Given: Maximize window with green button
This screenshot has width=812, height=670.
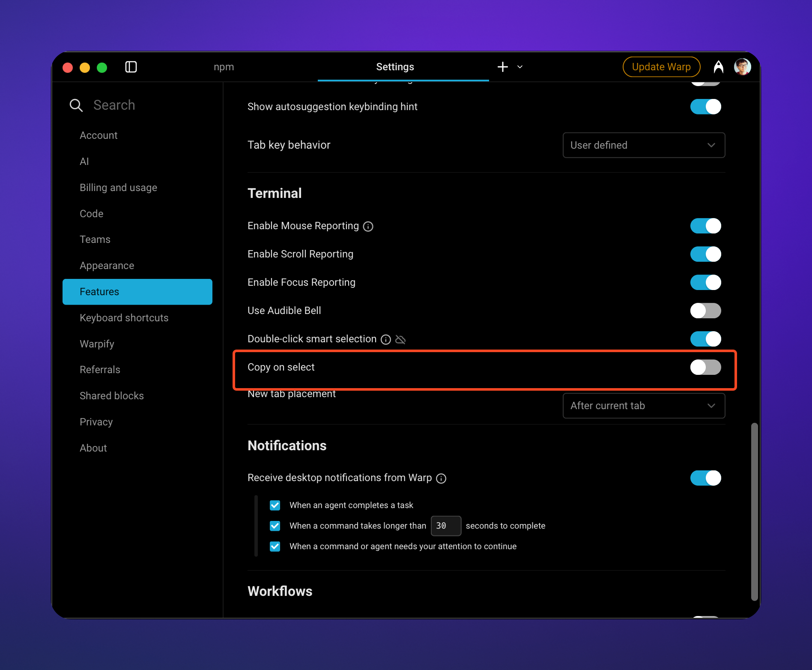Looking at the screenshot, I should point(102,68).
